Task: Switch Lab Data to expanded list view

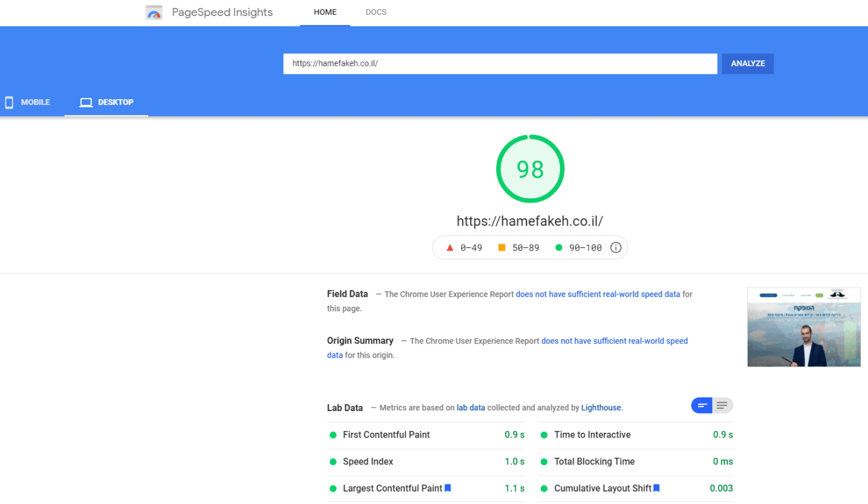Action: (722, 405)
